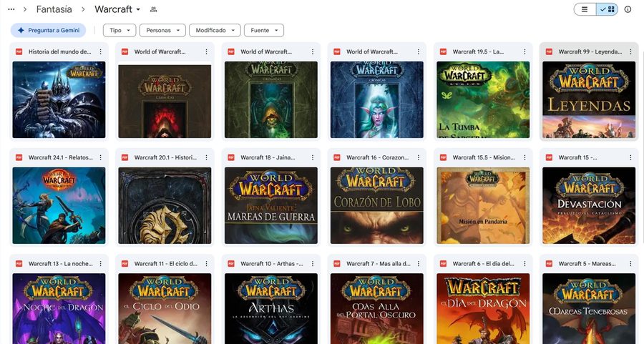Switch to list layout view
Image resolution: width=644 pixels, height=344 pixels.
click(x=585, y=9)
